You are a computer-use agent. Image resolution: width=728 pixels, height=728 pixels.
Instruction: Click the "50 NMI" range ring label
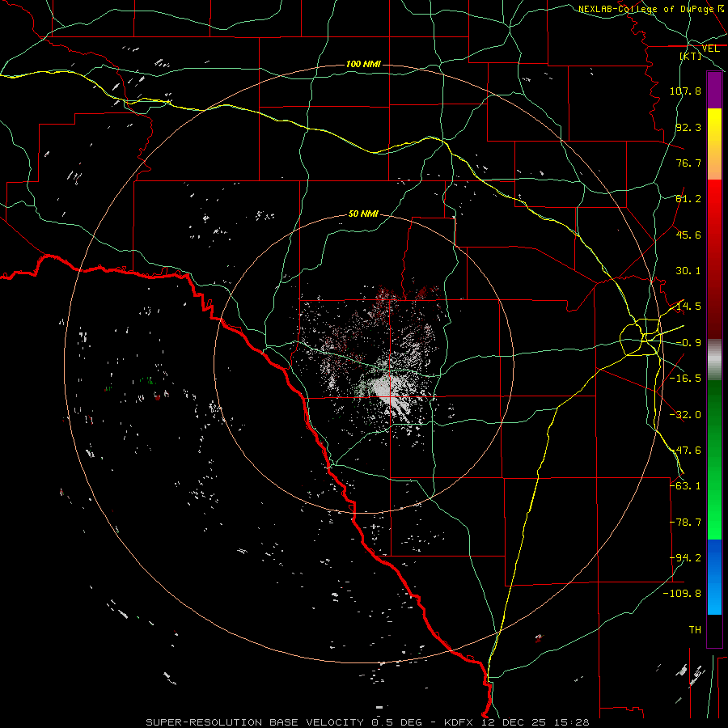coord(363,214)
